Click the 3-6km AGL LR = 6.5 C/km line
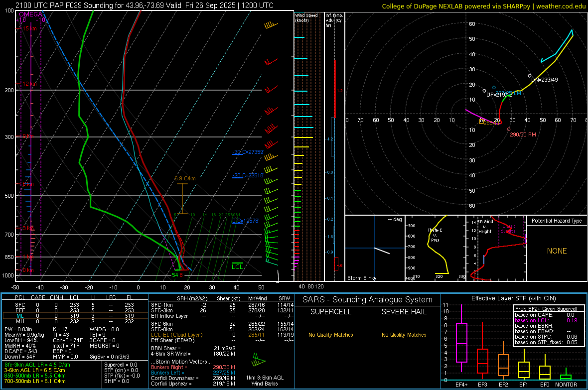This screenshot has width=588, height=390. tap(34, 370)
